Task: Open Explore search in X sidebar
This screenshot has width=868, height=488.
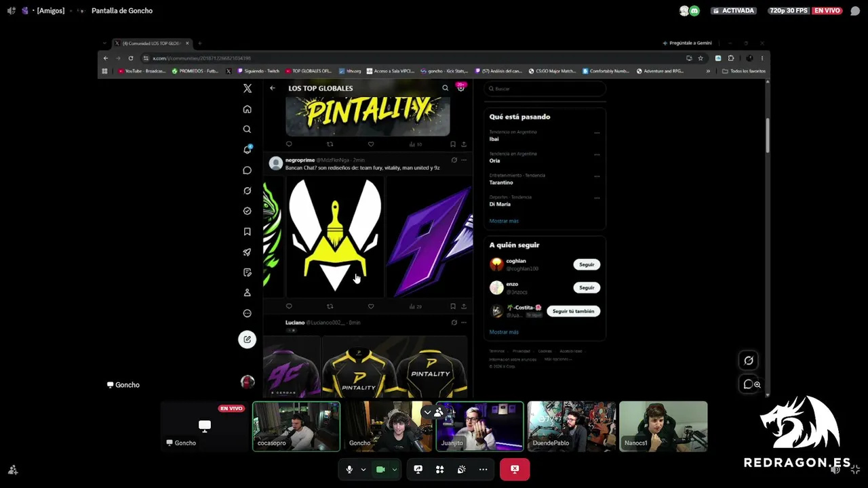Action: (x=247, y=129)
